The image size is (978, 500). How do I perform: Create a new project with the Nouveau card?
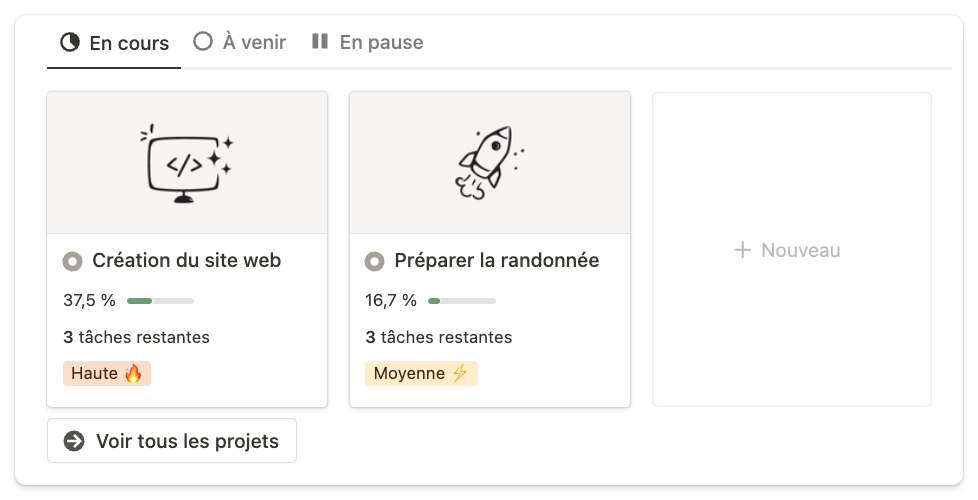click(791, 250)
